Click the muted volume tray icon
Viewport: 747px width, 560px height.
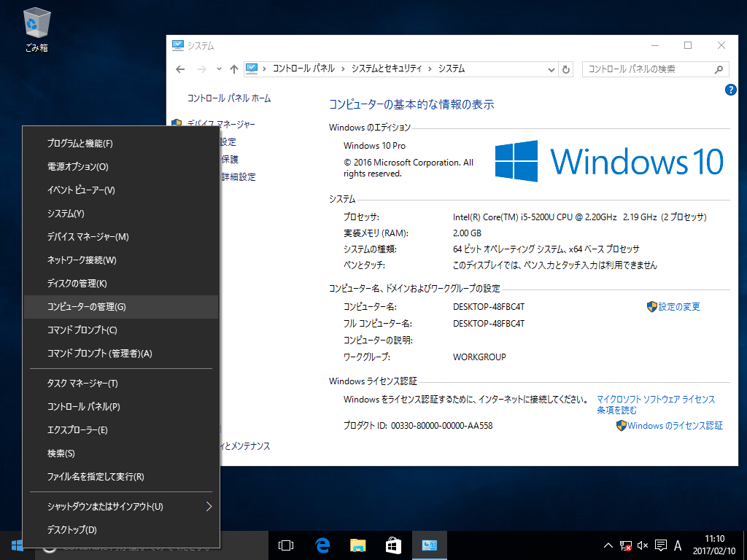[643, 545]
